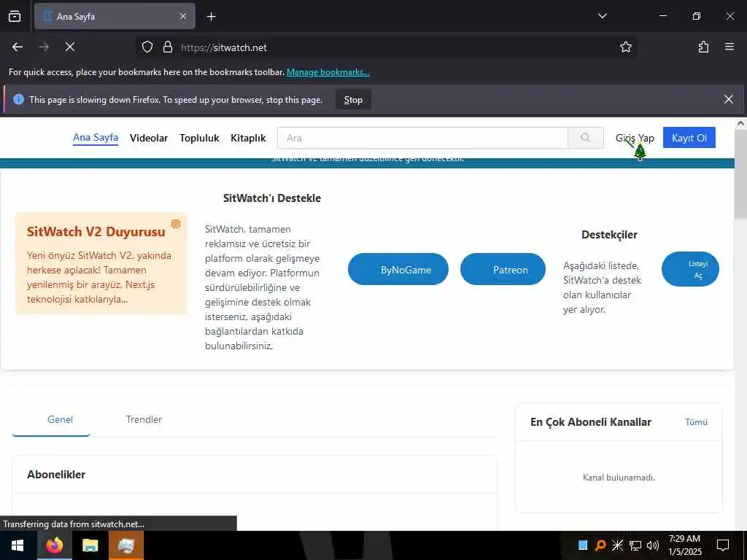Open Windows notification center icon
This screenshot has width=747, height=560.
[x=723, y=545]
